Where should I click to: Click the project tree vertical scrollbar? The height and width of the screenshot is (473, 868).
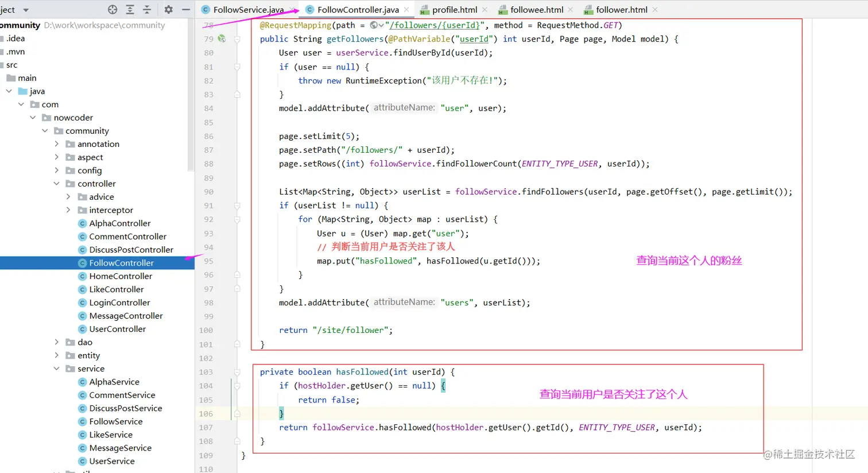[191, 95]
